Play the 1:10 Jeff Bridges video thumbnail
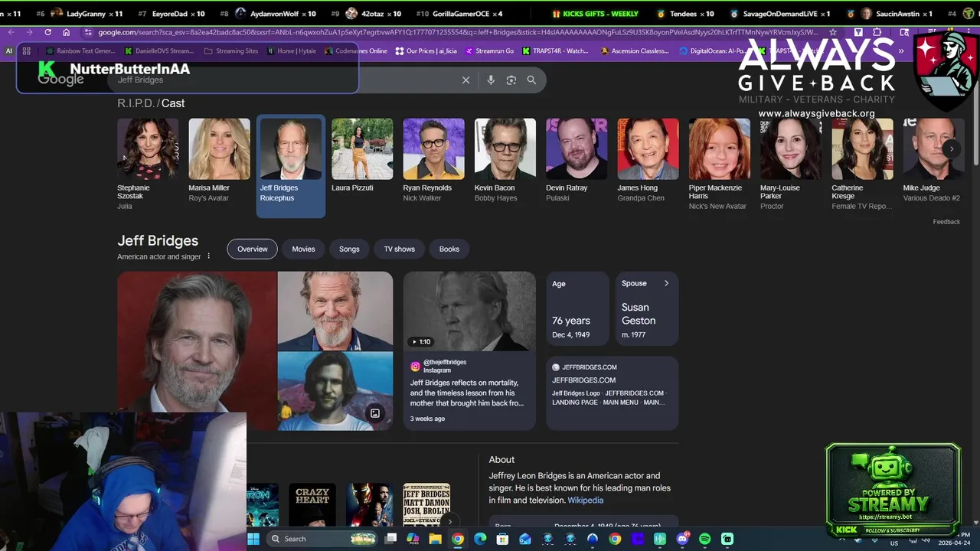980x551 pixels. pyautogui.click(x=469, y=311)
